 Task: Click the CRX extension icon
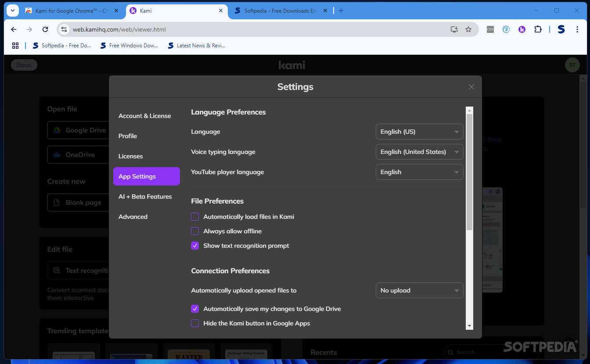(x=490, y=29)
